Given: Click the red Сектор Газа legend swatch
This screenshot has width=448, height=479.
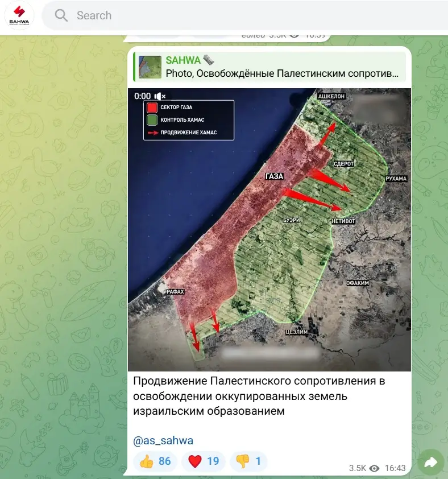Looking at the screenshot, I should pyautogui.click(x=152, y=108).
